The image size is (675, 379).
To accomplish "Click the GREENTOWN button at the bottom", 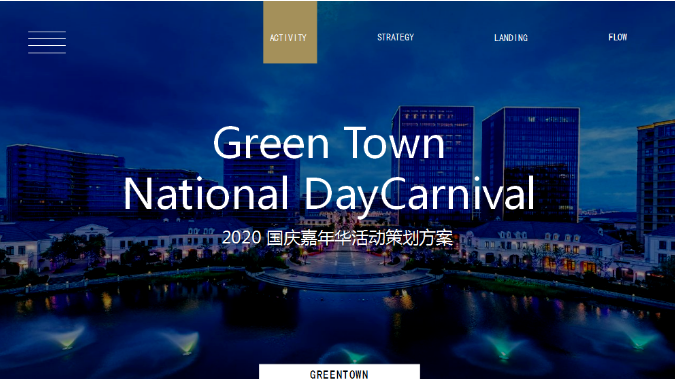I will 339,372.
